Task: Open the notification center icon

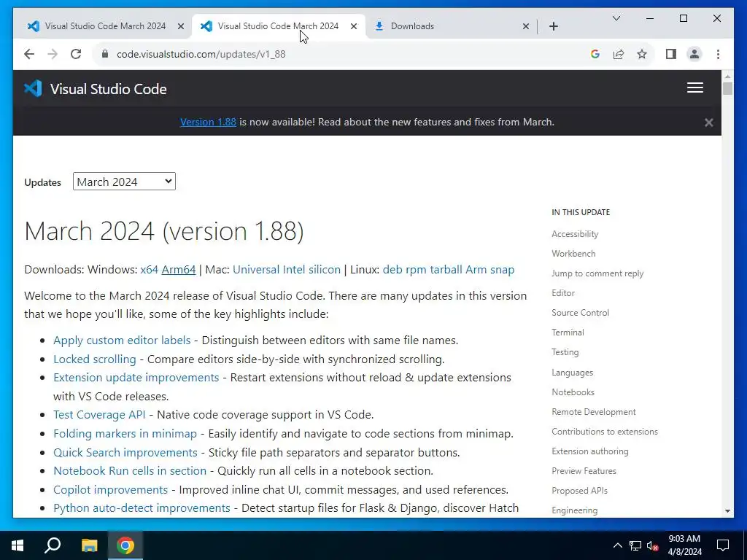Action: (x=723, y=545)
